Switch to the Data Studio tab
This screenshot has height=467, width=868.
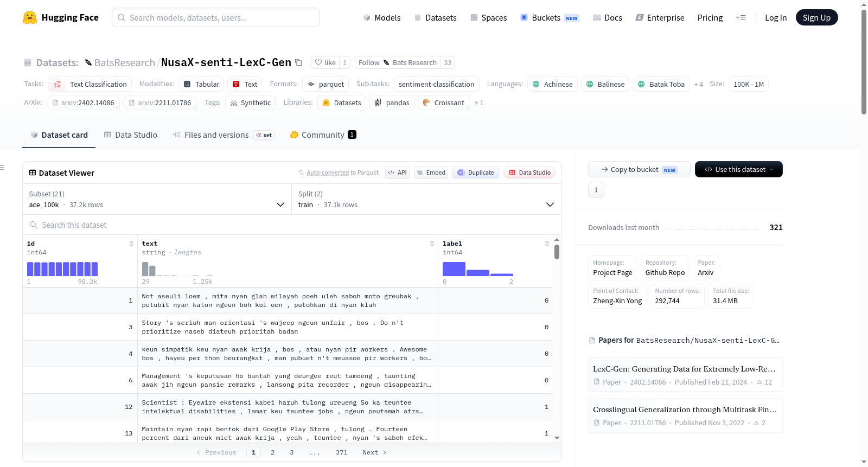[x=130, y=135]
